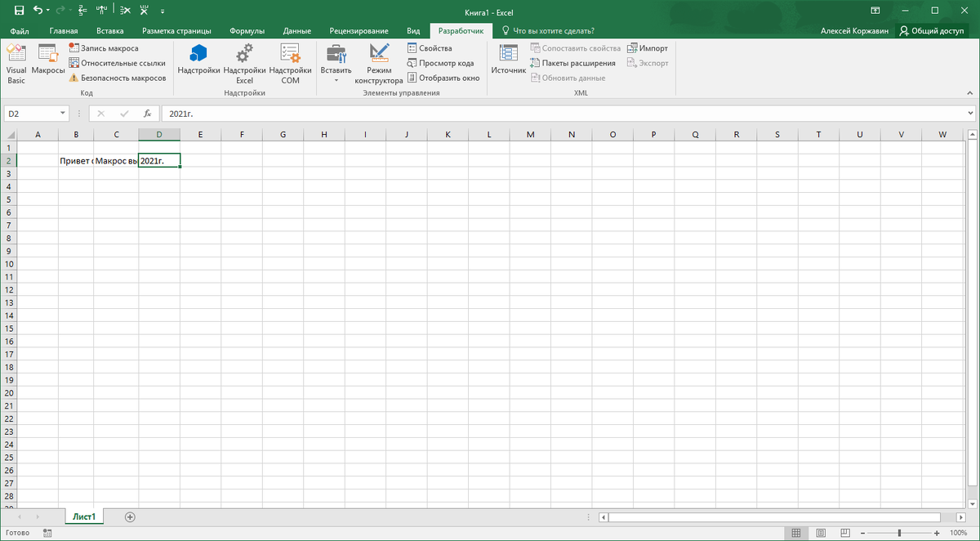Click the vertical scrollbar down arrow

[972, 503]
